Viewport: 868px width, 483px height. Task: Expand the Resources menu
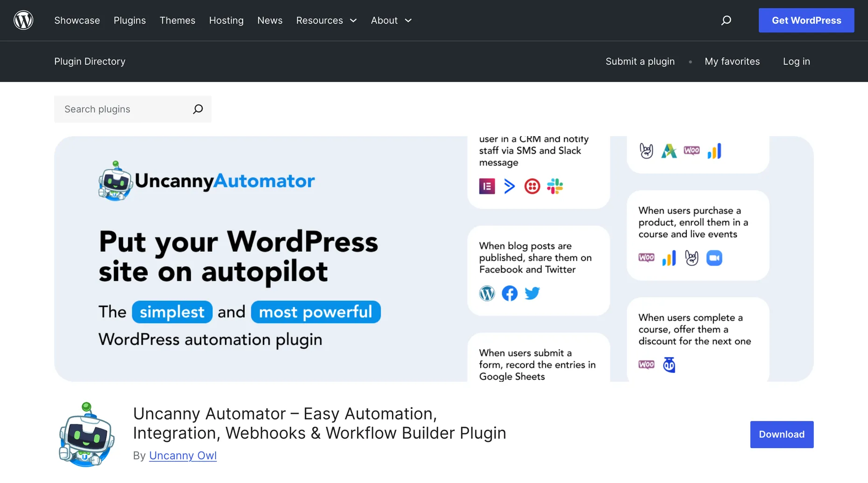[327, 21]
